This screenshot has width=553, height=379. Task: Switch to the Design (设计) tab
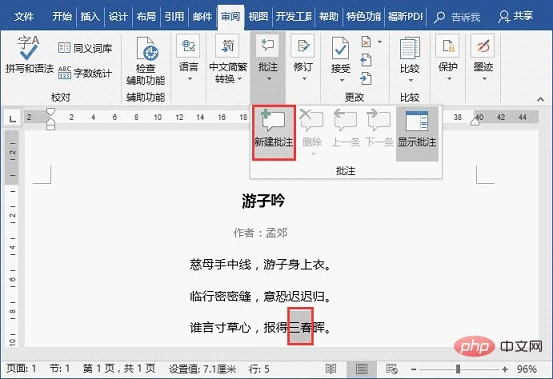118,16
